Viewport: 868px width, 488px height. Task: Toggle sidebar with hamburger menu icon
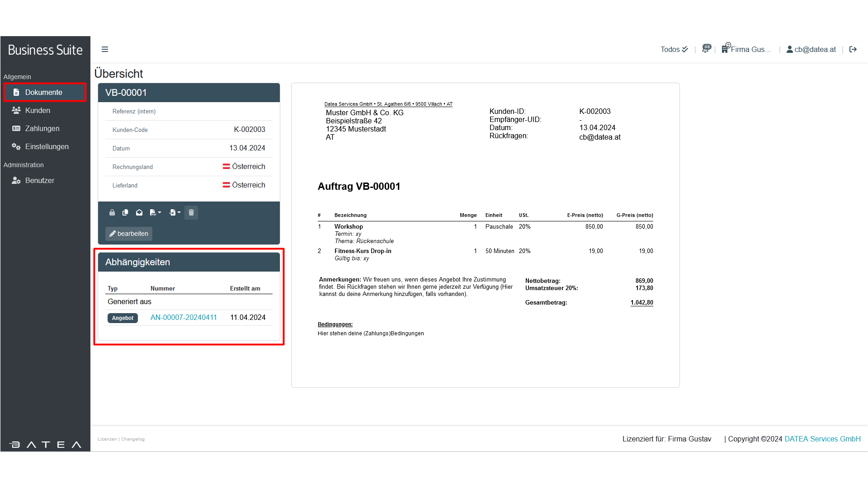[x=105, y=49]
